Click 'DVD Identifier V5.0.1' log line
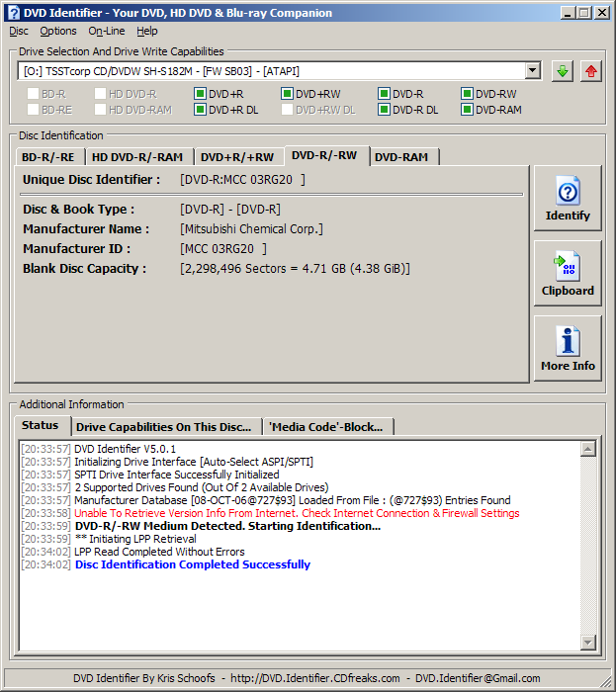 point(125,449)
